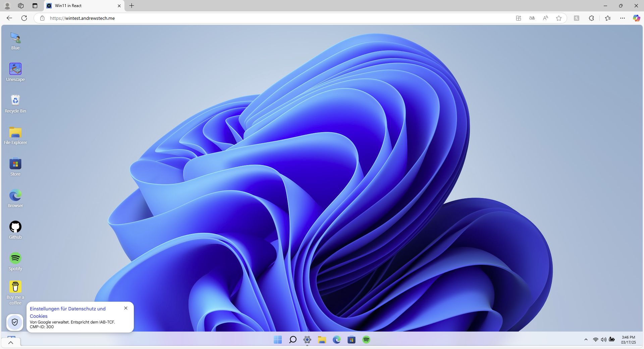The image size is (644, 349).
Task: Open a new browser tab
Action: point(132,6)
